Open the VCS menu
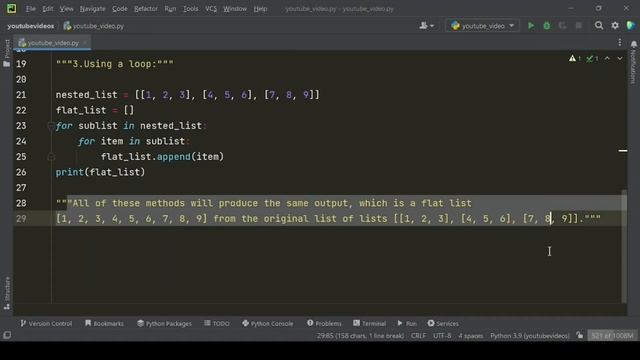 coord(211,9)
